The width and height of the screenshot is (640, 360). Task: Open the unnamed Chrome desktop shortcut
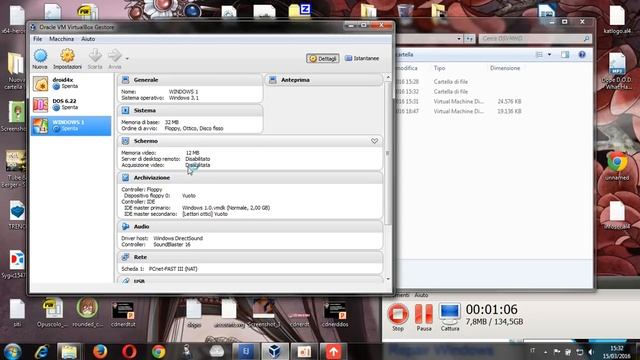coord(617,166)
